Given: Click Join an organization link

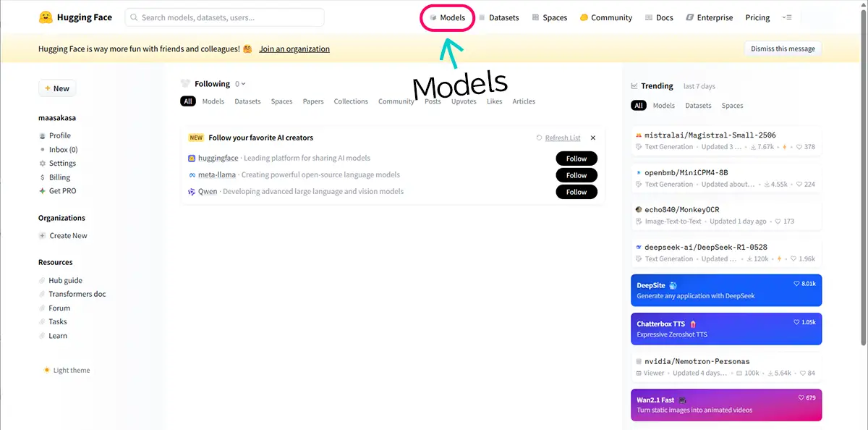Looking at the screenshot, I should coord(294,49).
